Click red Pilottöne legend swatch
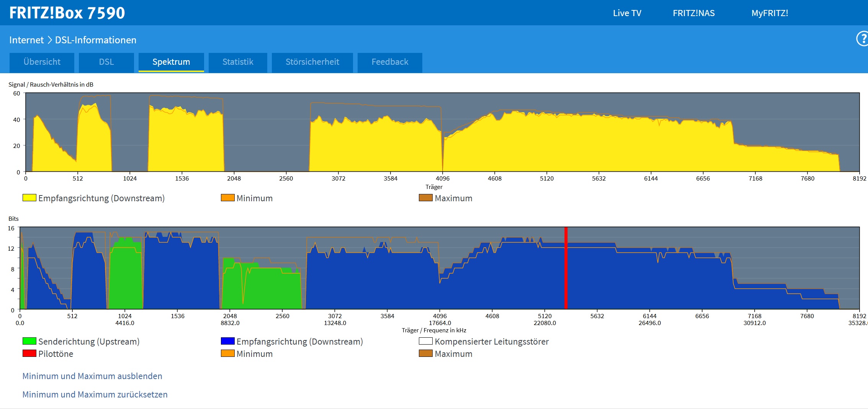 [29, 353]
